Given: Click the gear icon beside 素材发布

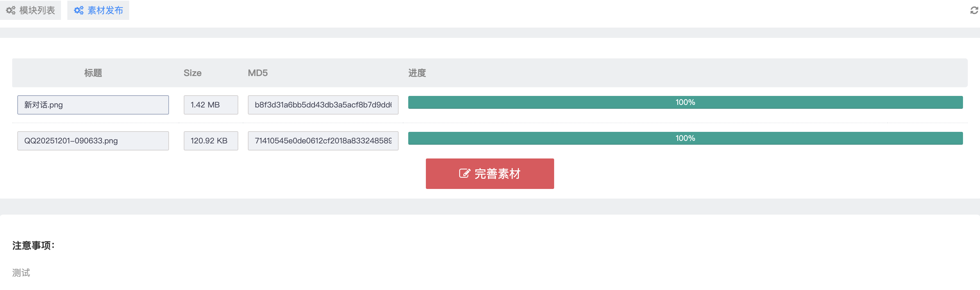Looking at the screenshot, I should pos(78,10).
